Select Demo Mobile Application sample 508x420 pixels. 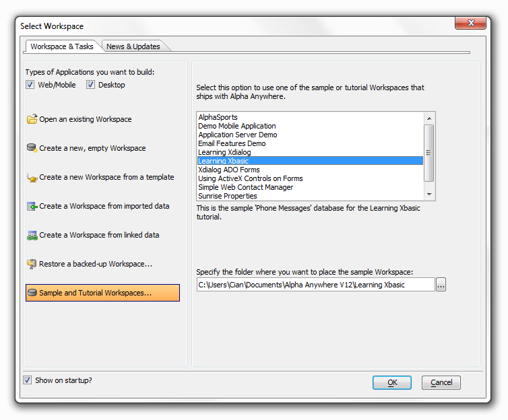click(310, 126)
